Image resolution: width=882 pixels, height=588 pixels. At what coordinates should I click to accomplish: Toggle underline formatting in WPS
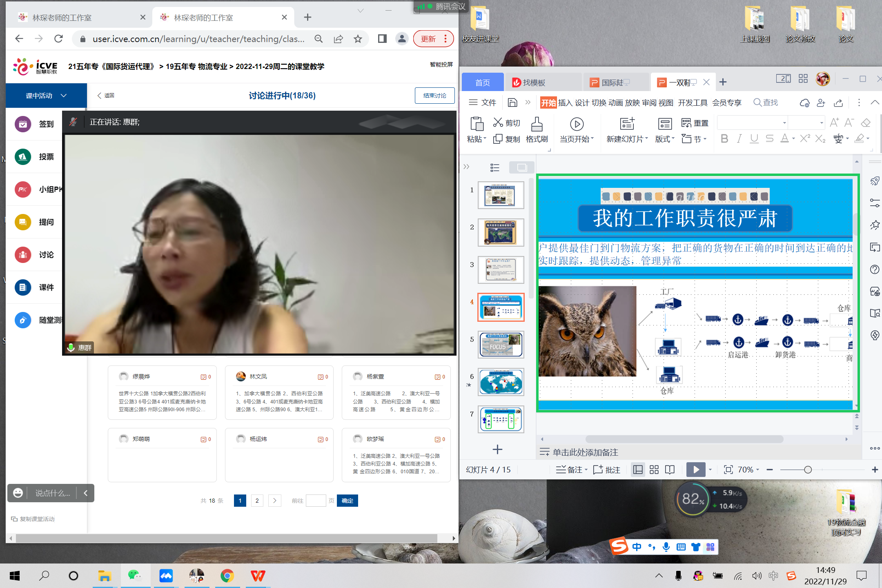[754, 138]
